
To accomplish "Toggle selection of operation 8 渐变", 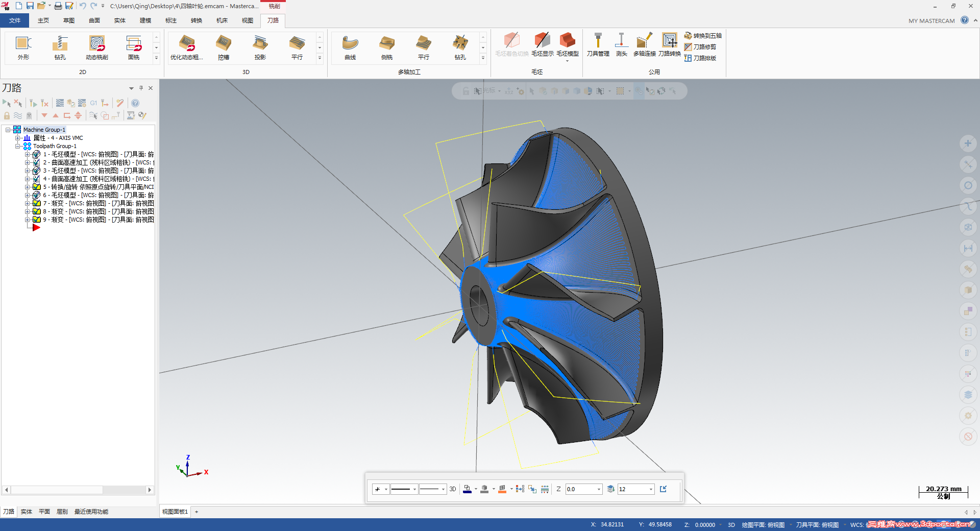I will [x=36, y=211].
